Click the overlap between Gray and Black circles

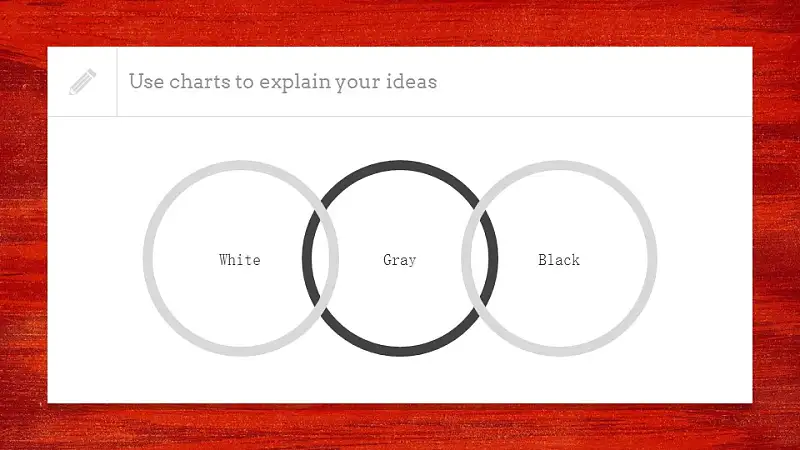[480, 258]
